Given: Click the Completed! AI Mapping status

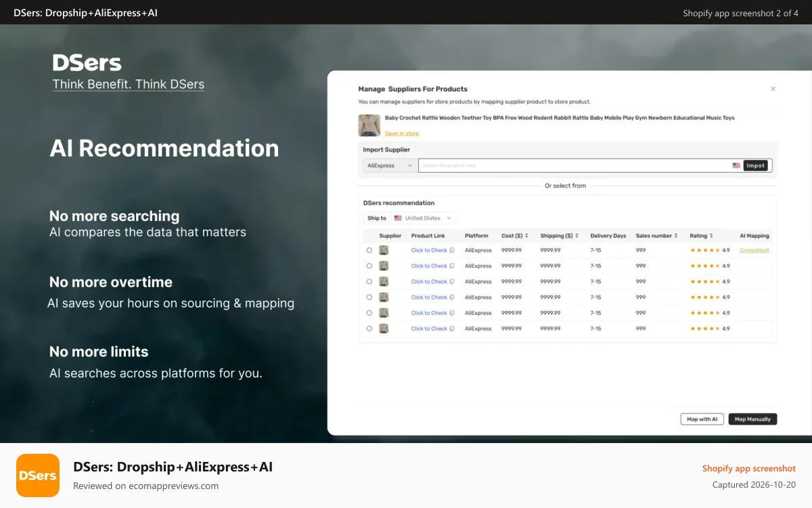Looking at the screenshot, I should [x=754, y=251].
